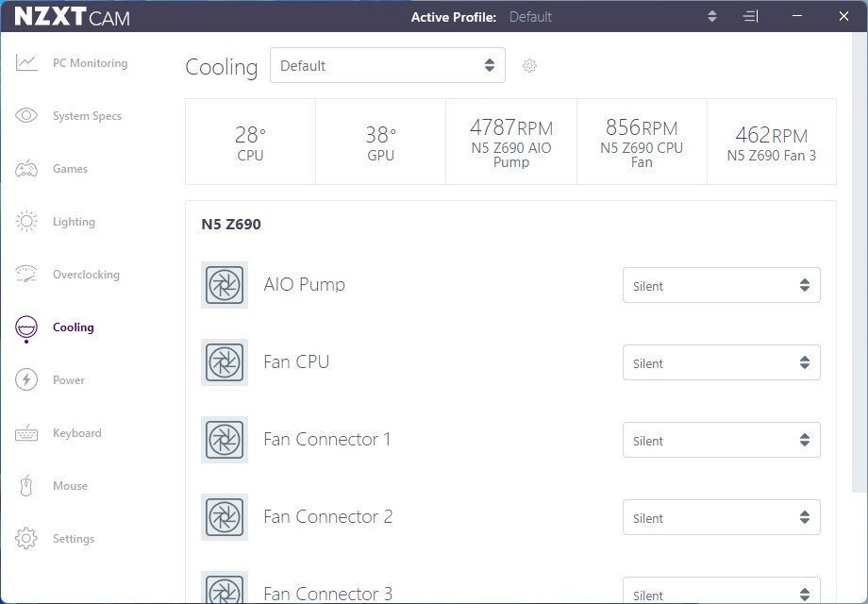This screenshot has width=868, height=604.
Task: Select the Overclocking menu item
Action: pos(86,274)
